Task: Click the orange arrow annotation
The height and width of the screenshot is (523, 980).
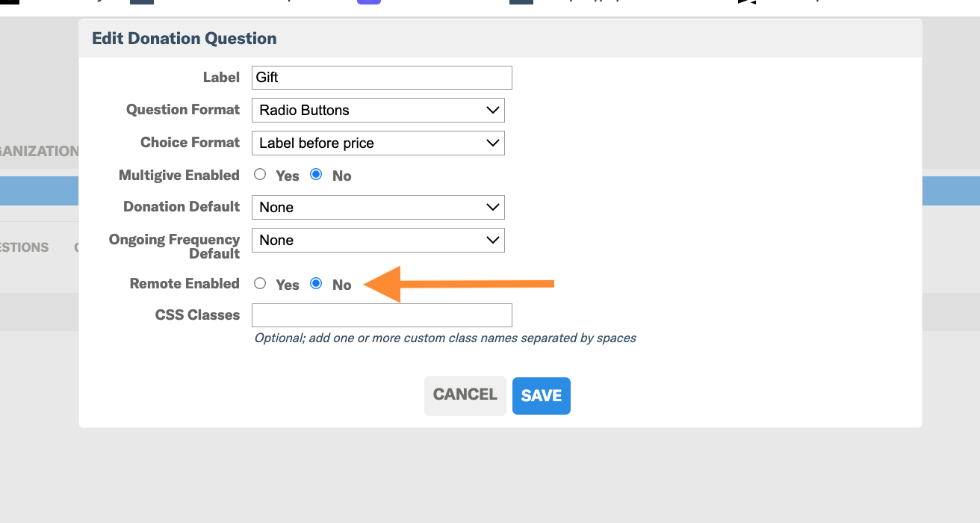Action: (459, 284)
